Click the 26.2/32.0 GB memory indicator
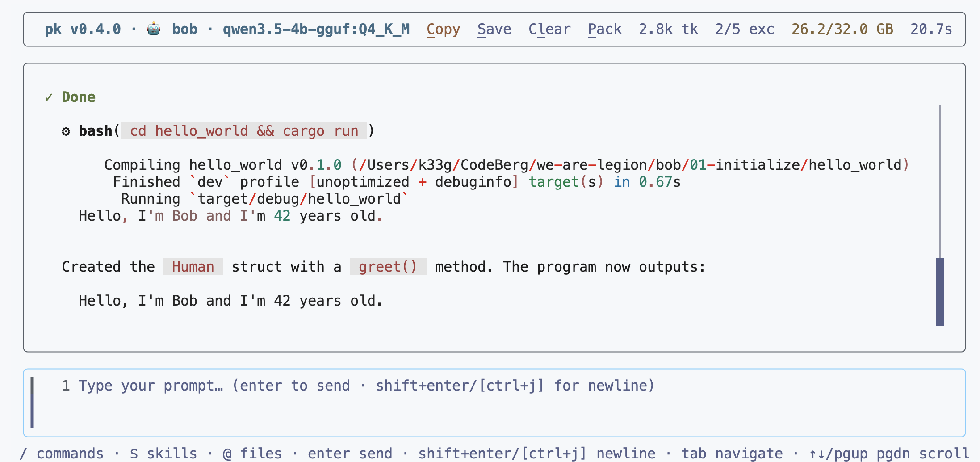Image resolution: width=980 pixels, height=462 pixels. (x=842, y=29)
